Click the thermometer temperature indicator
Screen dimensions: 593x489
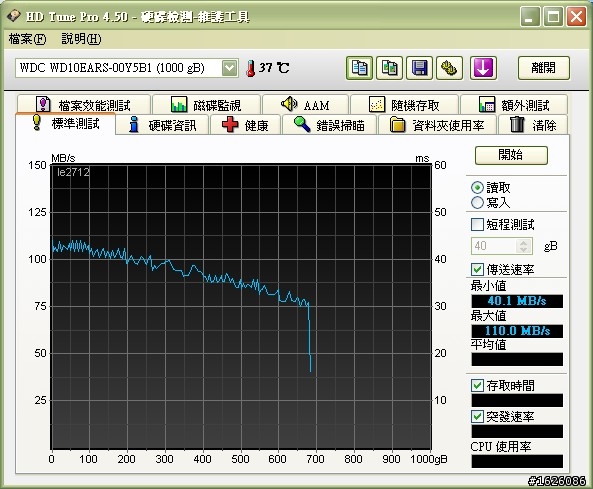tap(250, 68)
